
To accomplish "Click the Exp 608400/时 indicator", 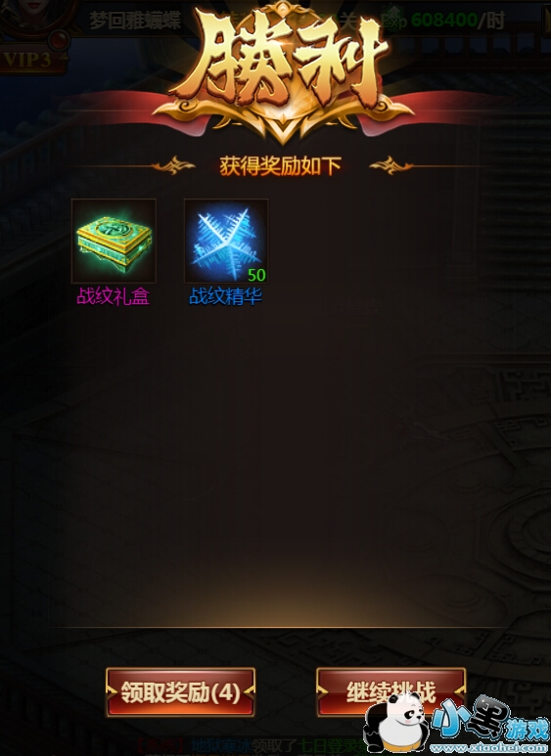I will click(x=443, y=21).
